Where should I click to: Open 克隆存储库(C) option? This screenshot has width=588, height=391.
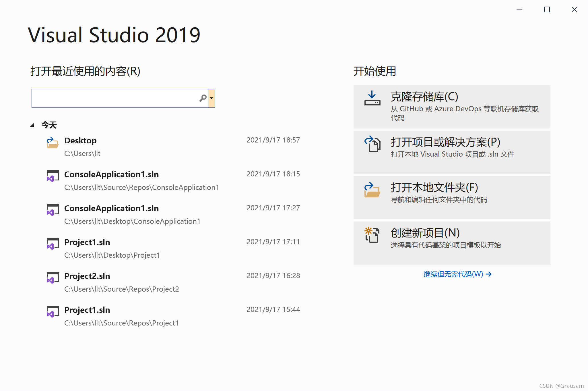click(452, 107)
